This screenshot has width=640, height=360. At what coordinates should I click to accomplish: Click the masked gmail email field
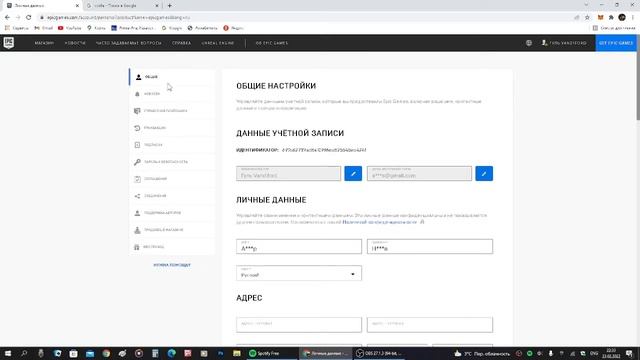click(x=419, y=173)
